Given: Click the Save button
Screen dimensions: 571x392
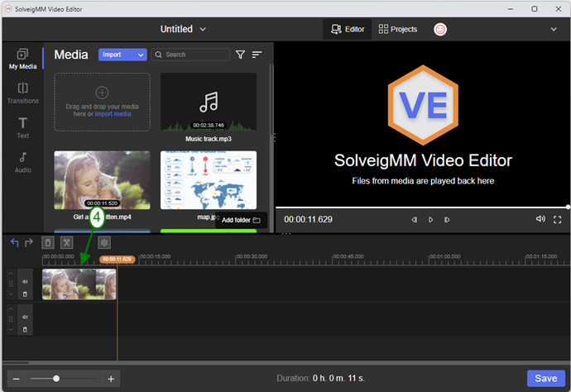Looking at the screenshot, I should tap(545, 379).
